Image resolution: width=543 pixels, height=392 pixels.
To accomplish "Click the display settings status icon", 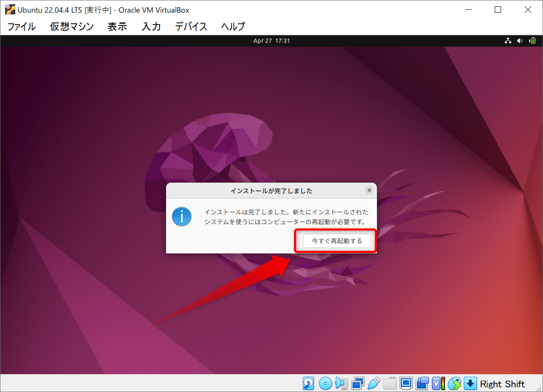I will pos(406,383).
